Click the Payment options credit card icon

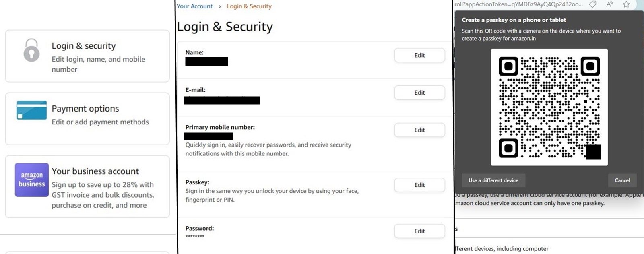(x=31, y=110)
